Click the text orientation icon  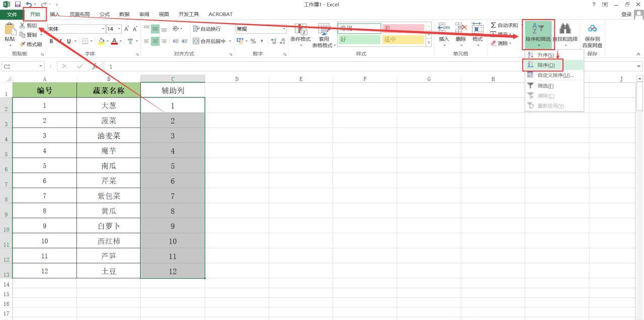[x=176, y=29]
